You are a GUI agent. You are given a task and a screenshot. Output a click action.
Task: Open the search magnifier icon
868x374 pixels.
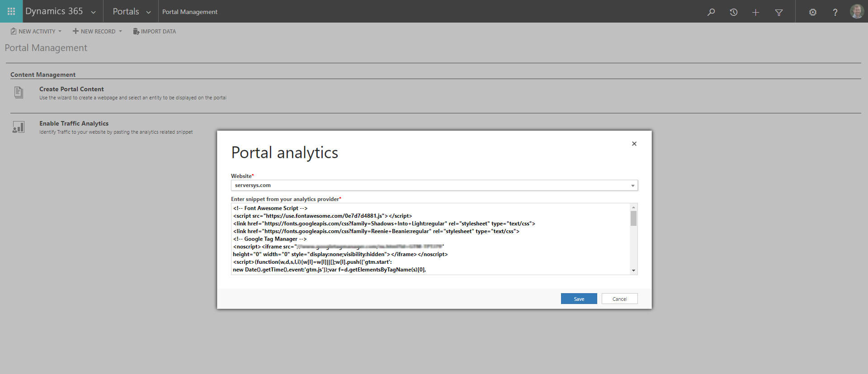point(711,12)
